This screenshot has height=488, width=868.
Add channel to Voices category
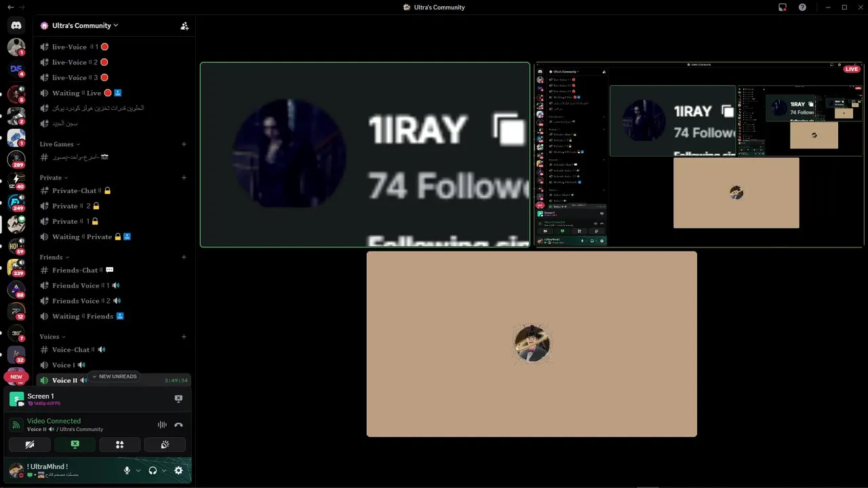point(184,337)
